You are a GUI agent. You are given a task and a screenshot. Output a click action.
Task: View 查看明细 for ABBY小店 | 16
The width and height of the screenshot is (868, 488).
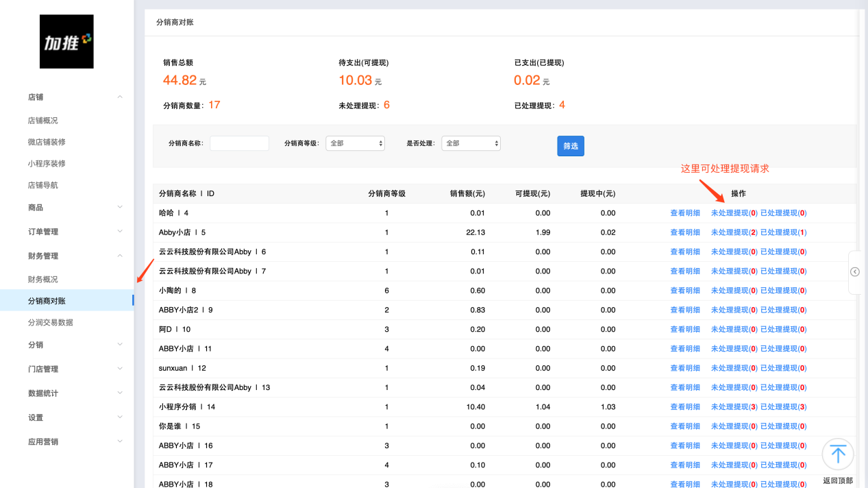(685, 446)
